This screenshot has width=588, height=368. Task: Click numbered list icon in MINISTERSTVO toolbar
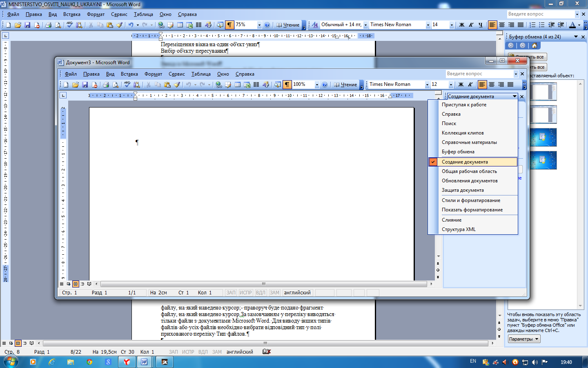(x=532, y=25)
